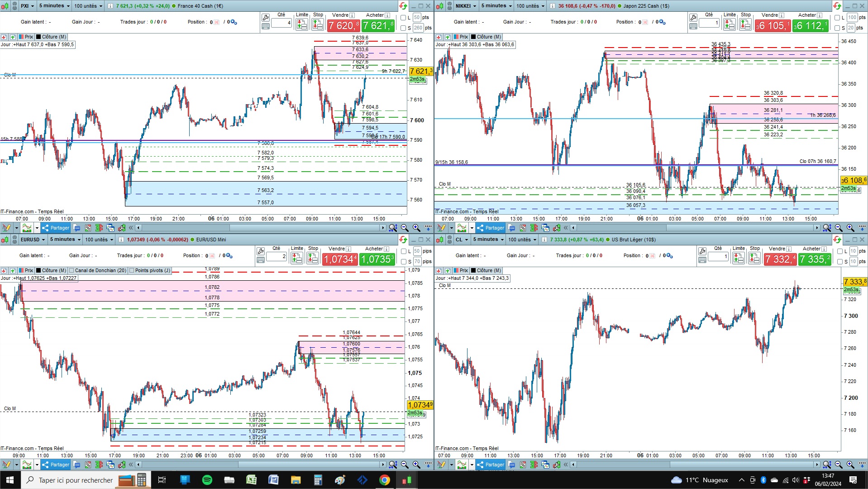Launch Google Chrome from the taskbar
Screen dimensions: 868x489
click(384, 480)
